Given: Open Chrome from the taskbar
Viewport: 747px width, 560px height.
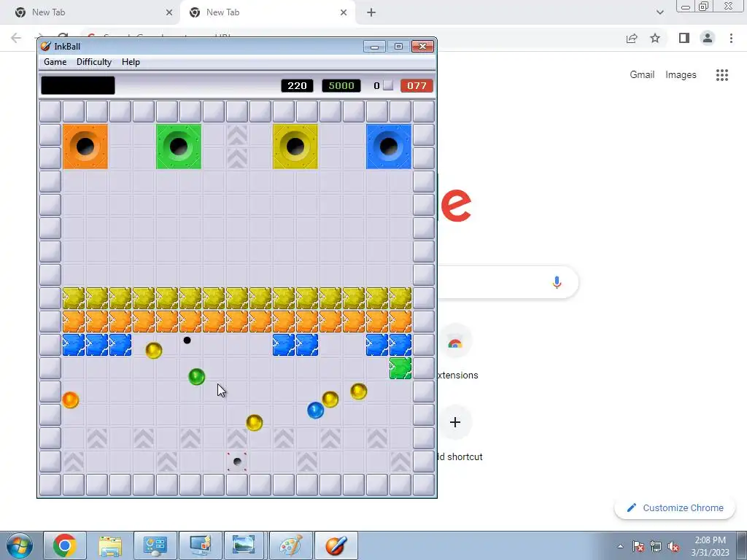Looking at the screenshot, I should 65,545.
